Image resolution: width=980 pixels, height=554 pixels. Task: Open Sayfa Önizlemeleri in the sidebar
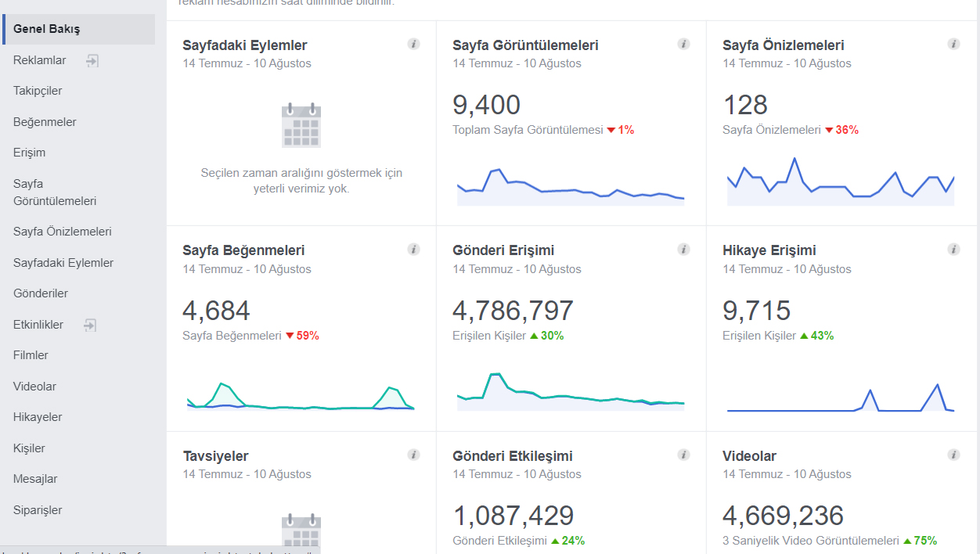(63, 232)
